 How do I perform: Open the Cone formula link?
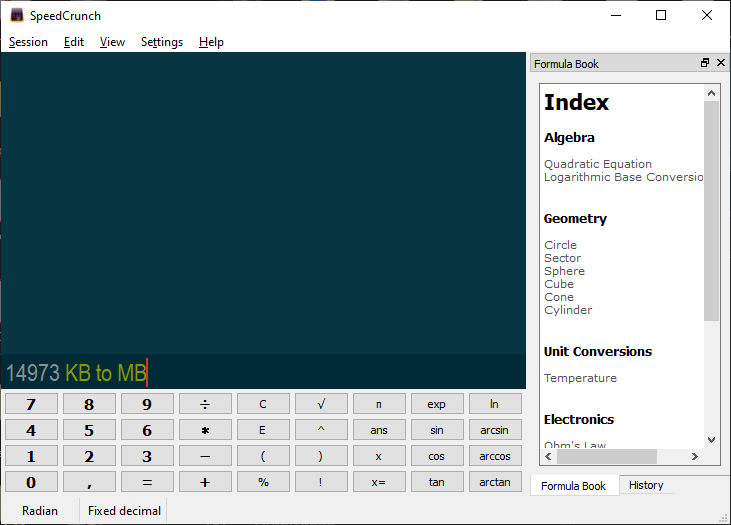(559, 297)
